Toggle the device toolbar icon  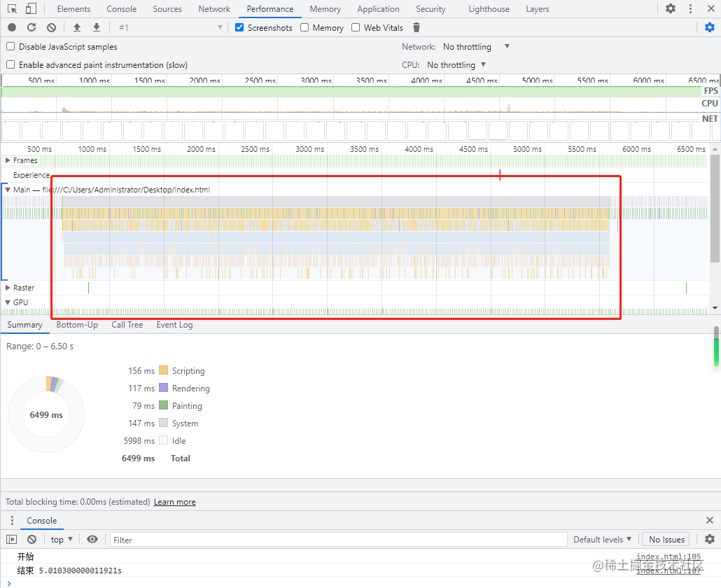point(31,9)
